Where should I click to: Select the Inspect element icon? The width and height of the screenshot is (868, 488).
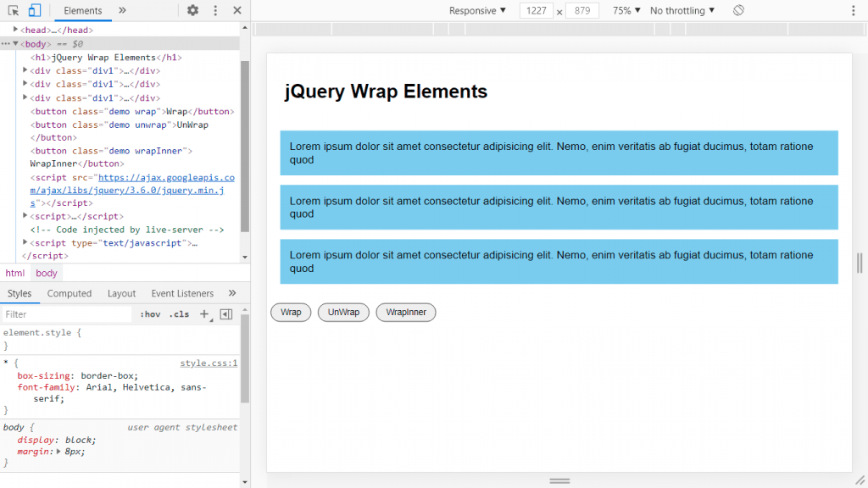[12, 10]
